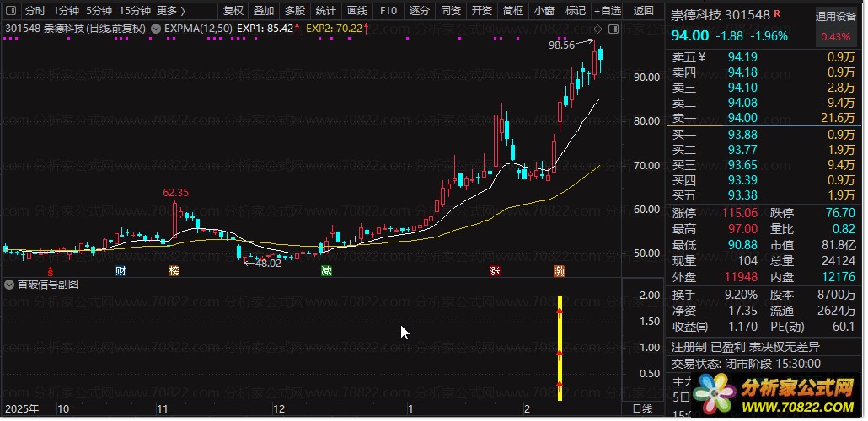
Task: Click the 48.02 low price label
Action: click(268, 264)
